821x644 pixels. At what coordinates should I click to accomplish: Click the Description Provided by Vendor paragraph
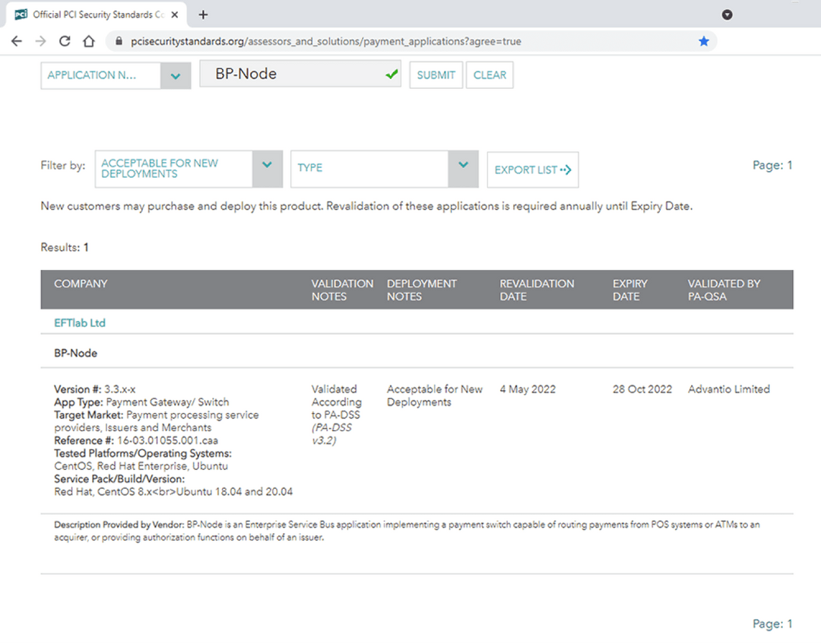407,531
